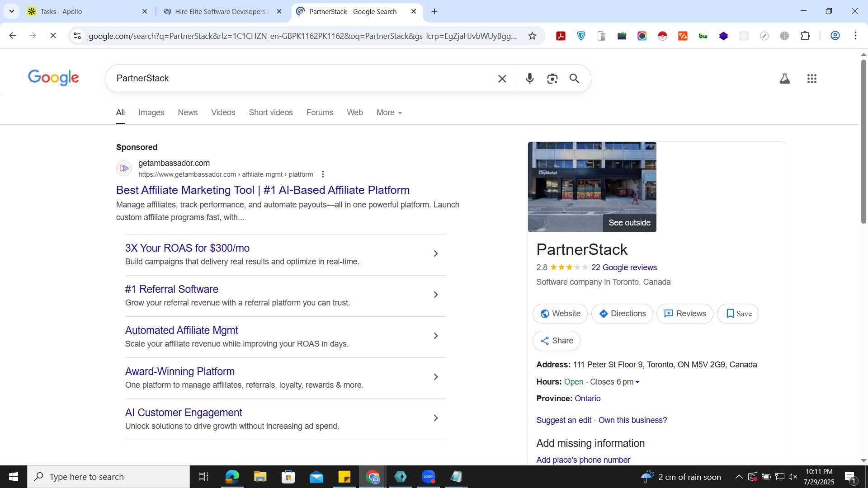868x488 pixels.
Task: Open Chrome three-dot menu
Action: tap(855, 36)
